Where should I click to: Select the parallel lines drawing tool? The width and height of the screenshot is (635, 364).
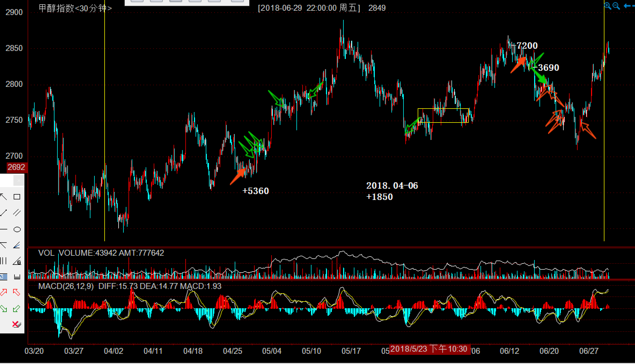pos(17,213)
